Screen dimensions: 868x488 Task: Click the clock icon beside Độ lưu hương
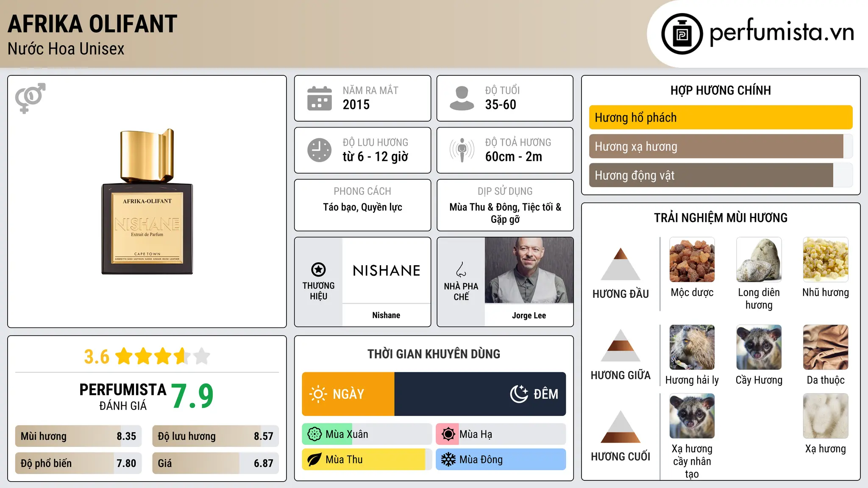320,150
